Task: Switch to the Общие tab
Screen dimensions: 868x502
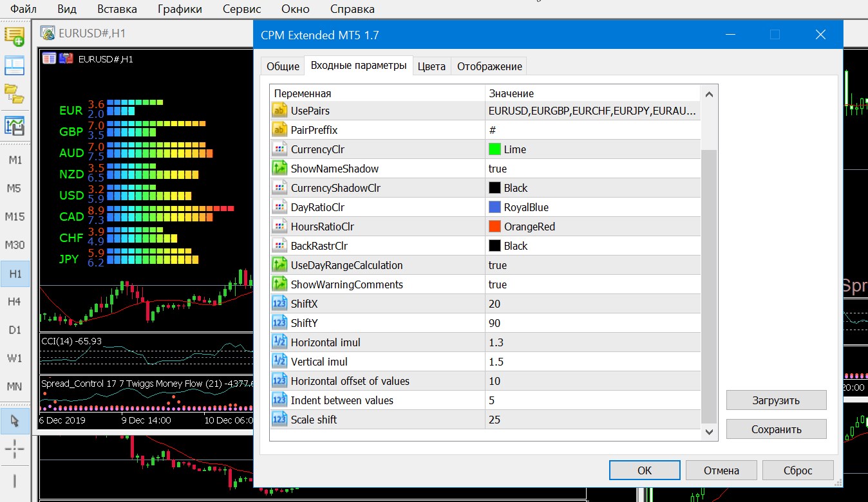Action: tap(283, 66)
